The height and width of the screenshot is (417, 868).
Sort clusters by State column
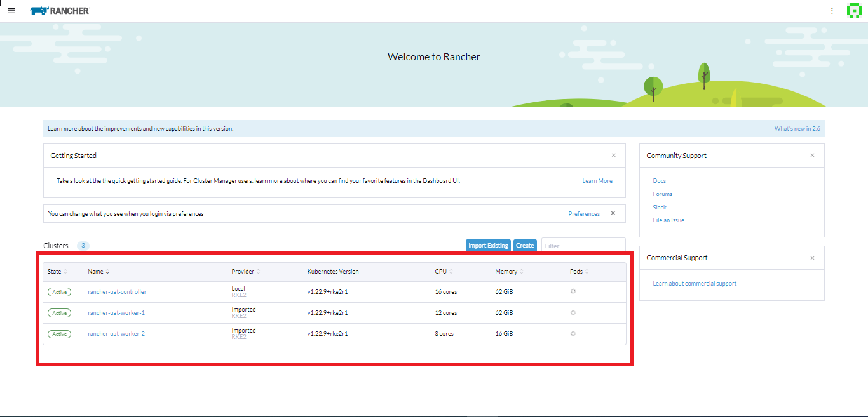[57, 272]
